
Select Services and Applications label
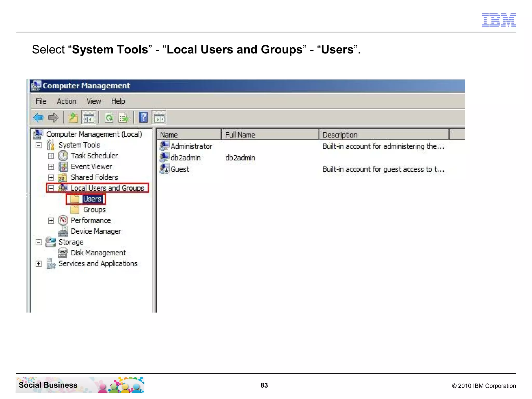(98, 264)
